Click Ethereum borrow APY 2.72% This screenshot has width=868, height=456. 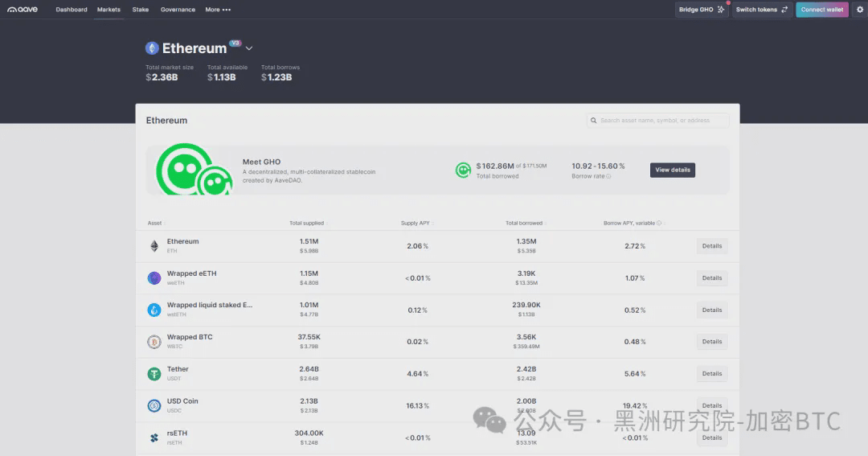[634, 246]
